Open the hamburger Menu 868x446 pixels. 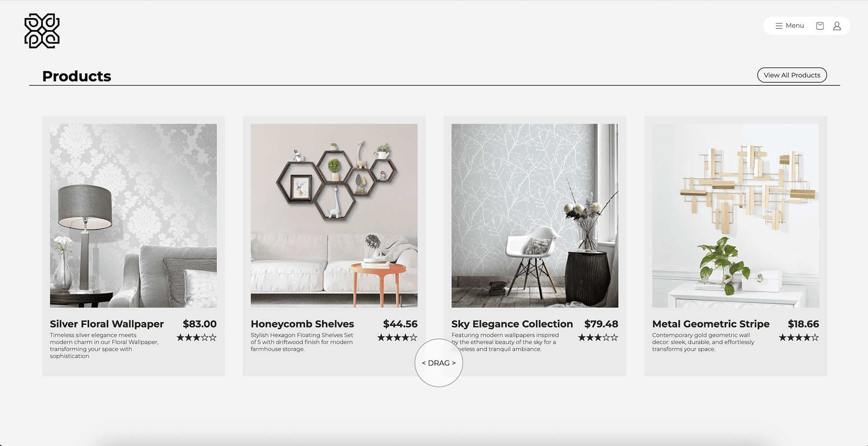tap(790, 26)
